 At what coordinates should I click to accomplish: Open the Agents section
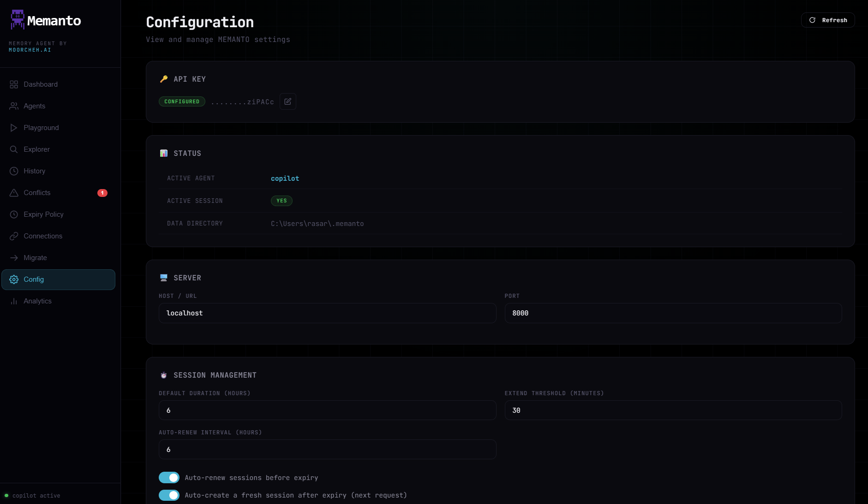pyautogui.click(x=58, y=106)
